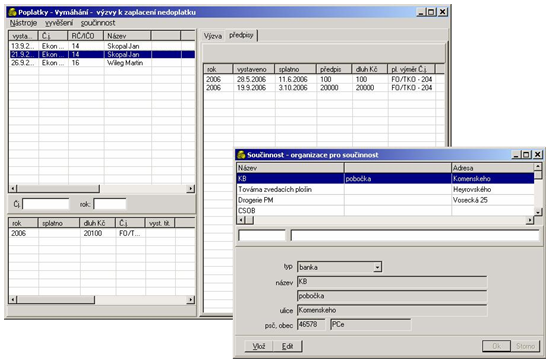This screenshot has height=362, width=549.
Task: Select the předpisy tab
Action: tap(241, 35)
